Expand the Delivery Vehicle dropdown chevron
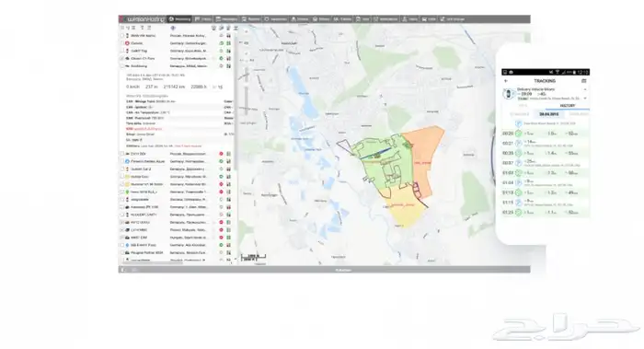644x349 pixels. (585, 89)
